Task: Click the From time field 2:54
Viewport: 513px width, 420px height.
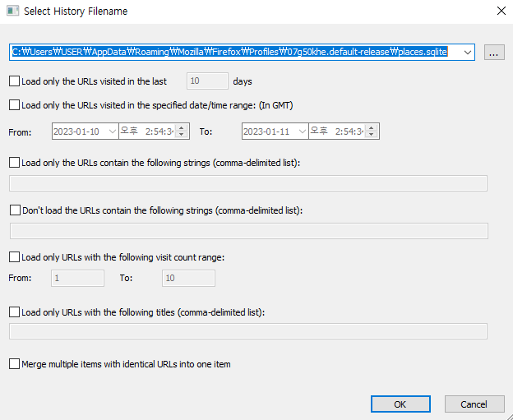Action: pos(147,132)
